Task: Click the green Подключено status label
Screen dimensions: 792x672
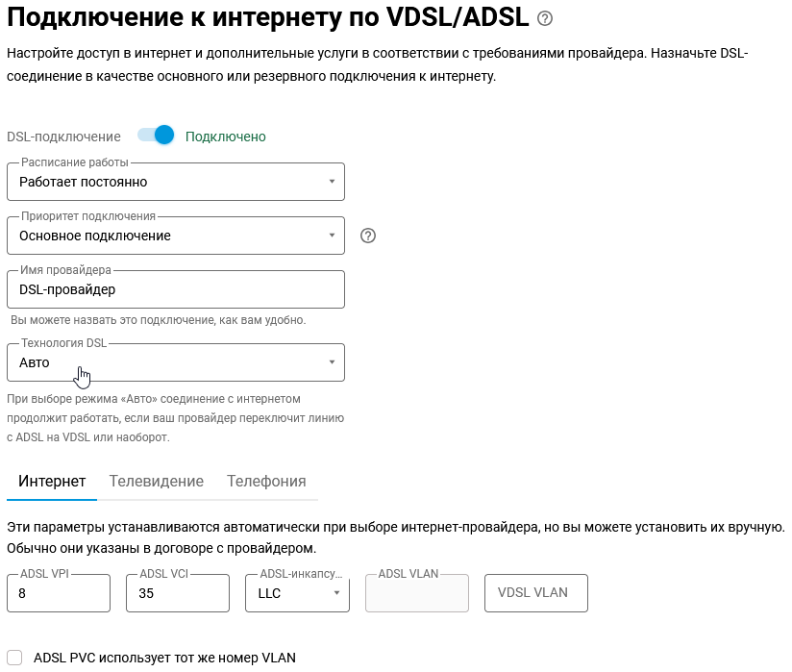Action: click(x=226, y=137)
